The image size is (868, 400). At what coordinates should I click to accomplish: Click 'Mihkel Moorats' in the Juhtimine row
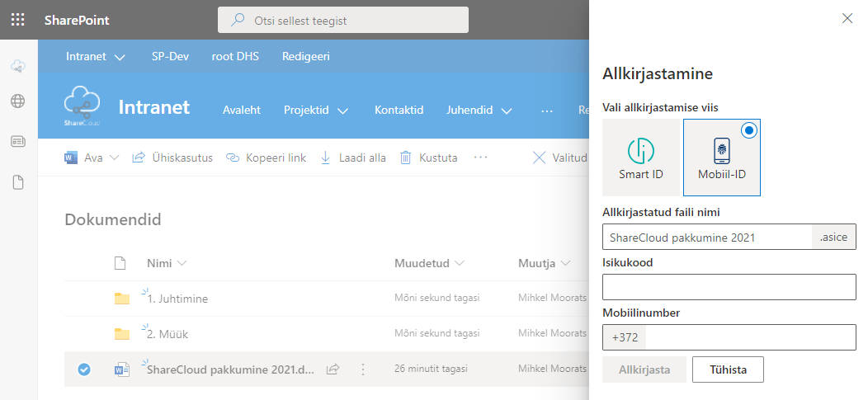click(x=552, y=299)
